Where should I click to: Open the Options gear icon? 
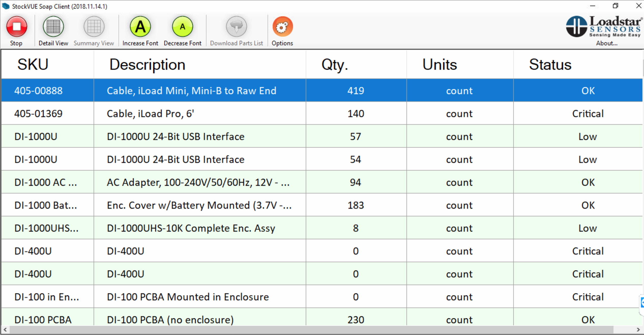[x=282, y=27]
